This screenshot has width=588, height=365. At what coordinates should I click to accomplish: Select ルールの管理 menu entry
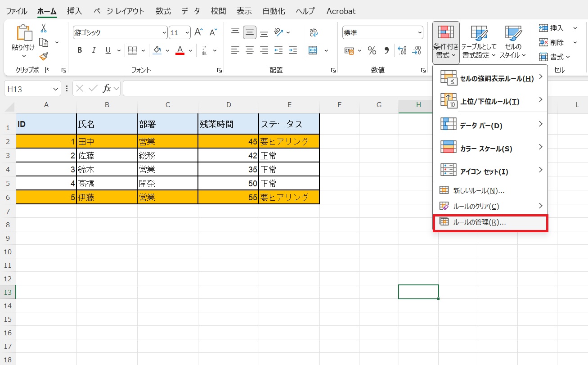pyautogui.click(x=479, y=222)
